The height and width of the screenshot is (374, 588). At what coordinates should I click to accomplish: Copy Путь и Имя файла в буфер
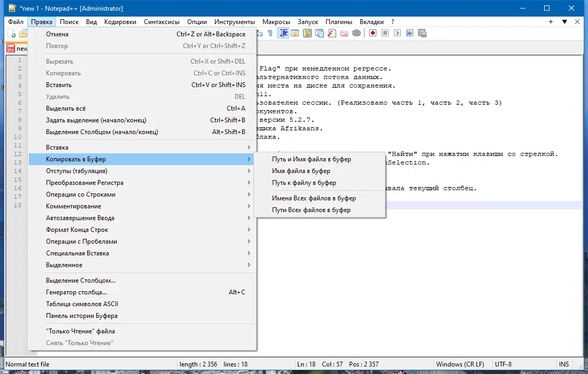click(320, 159)
